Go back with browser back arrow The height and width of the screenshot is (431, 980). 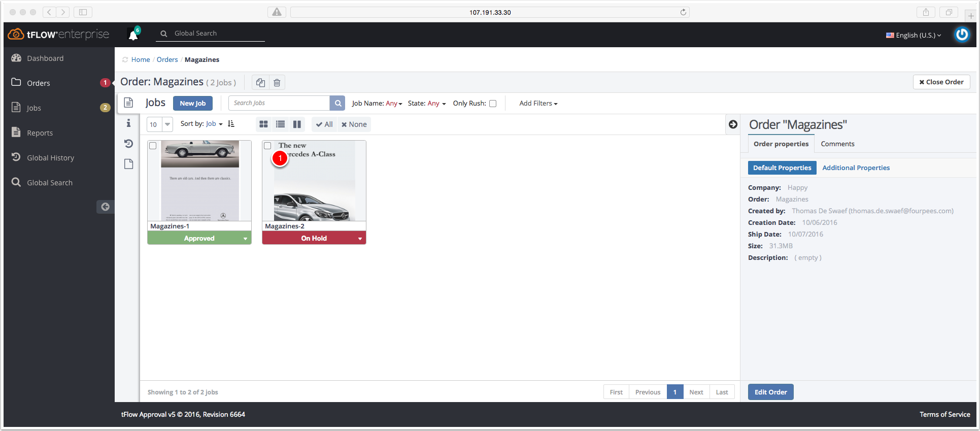point(49,12)
